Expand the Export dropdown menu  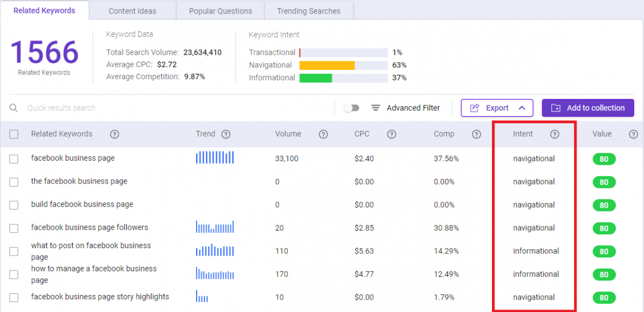click(497, 108)
